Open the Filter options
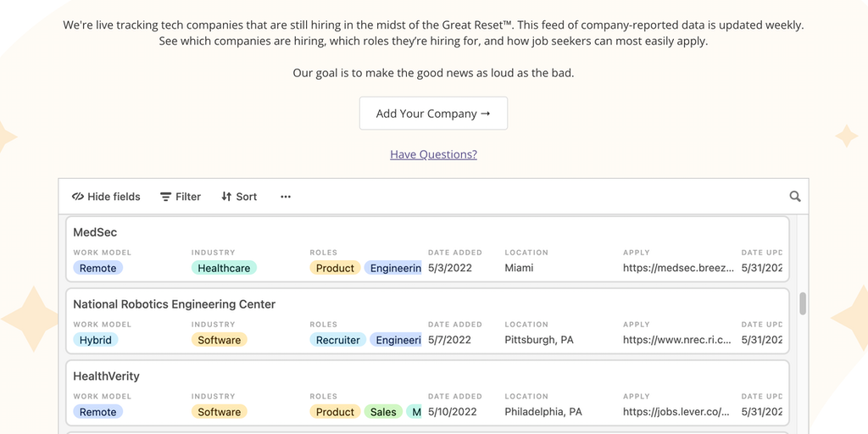868x434 pixels. (x=181, y=197)
